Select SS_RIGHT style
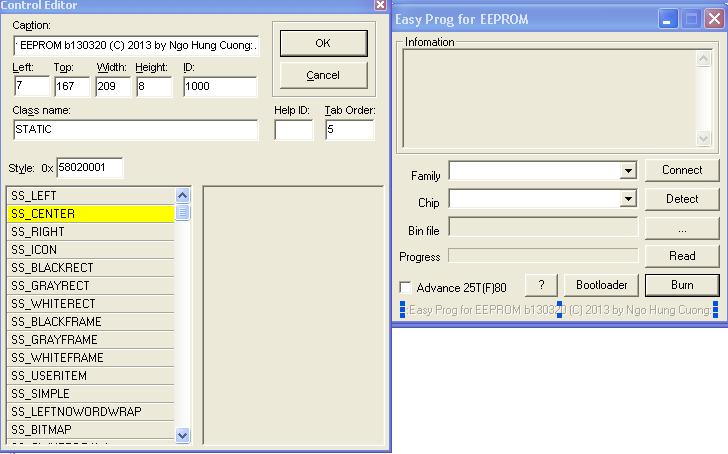Screen dimensions: 728x454 pos(91,232)
